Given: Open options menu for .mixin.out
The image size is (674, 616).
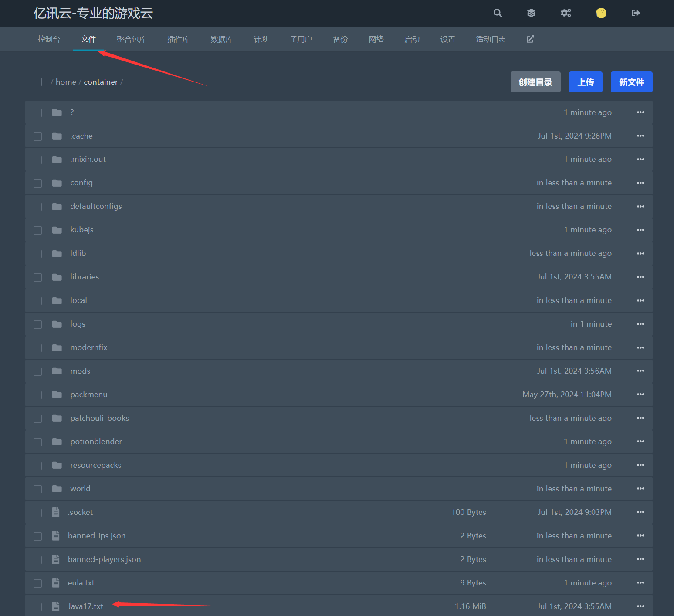Looking at the screenshot, I should click(x=640, y=159).
